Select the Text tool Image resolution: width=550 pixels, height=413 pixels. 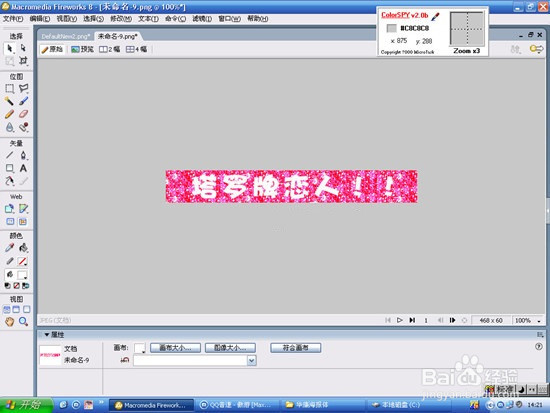(23, 168)
